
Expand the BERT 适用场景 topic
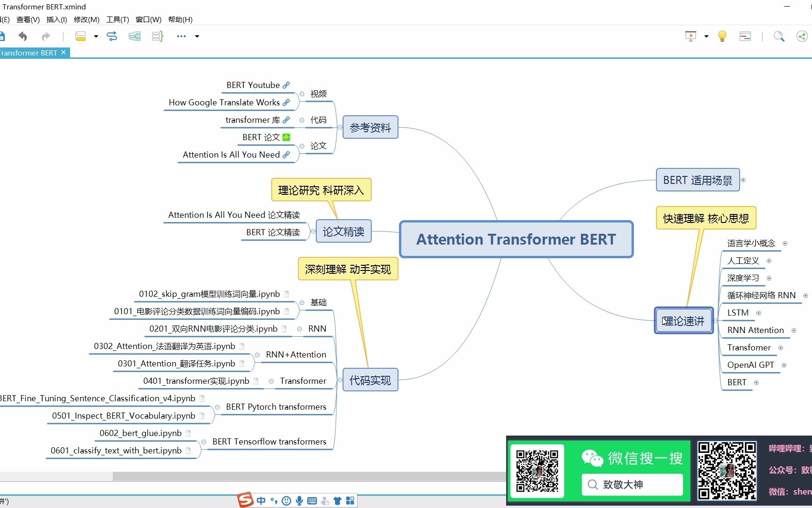point(743,180)
